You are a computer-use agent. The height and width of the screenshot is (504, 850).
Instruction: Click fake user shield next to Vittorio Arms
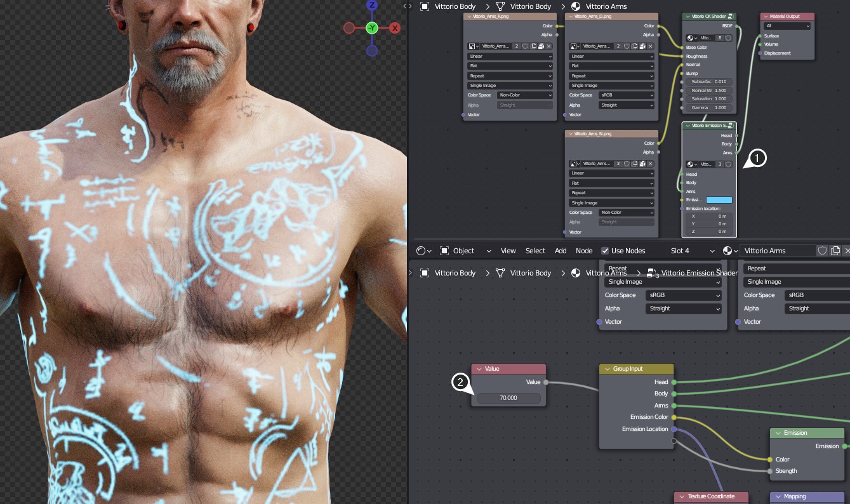coord(822,251)
